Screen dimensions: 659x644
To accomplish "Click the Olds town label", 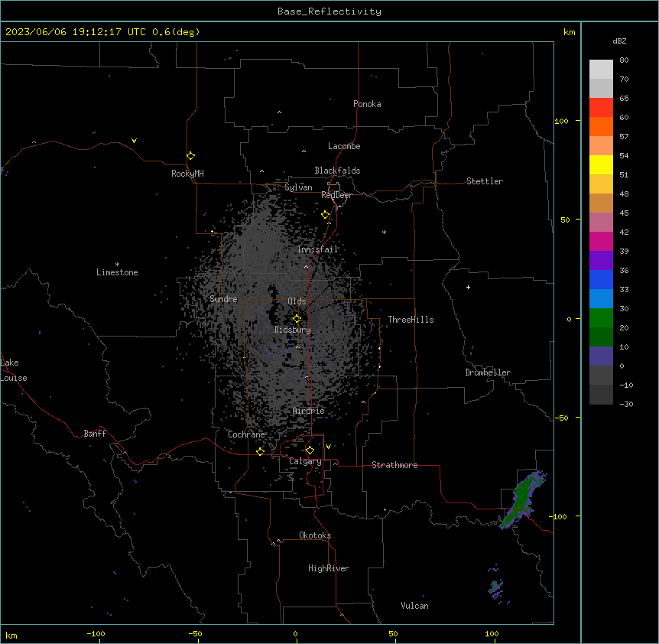I will point(297,301).
